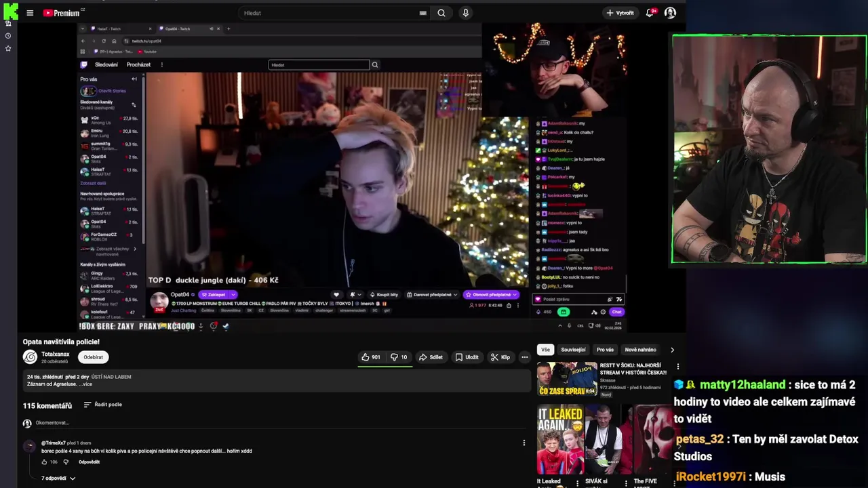Open more video actions three-dot button
The width and height of the screenshot is (868, 488).
[x=524, y=357]
